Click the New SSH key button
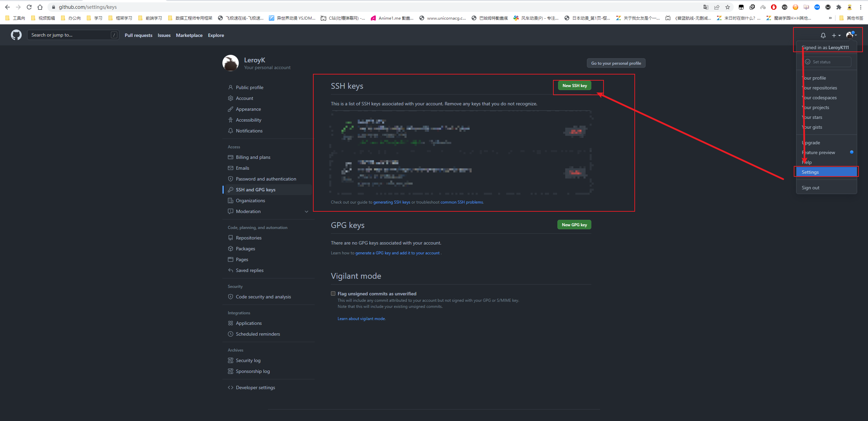 [574, 86]
